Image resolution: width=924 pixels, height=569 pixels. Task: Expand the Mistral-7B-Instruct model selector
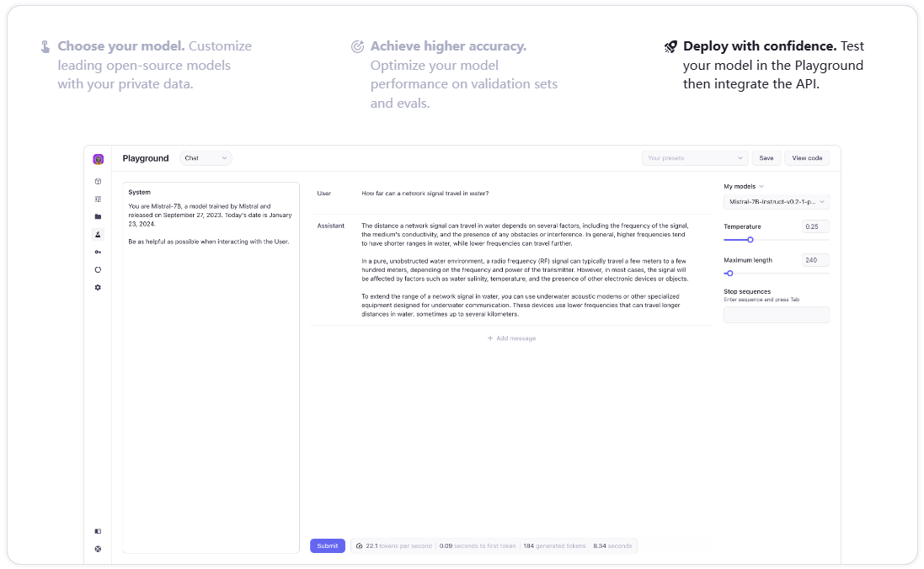pyautogui.click(x=776, y=202)
